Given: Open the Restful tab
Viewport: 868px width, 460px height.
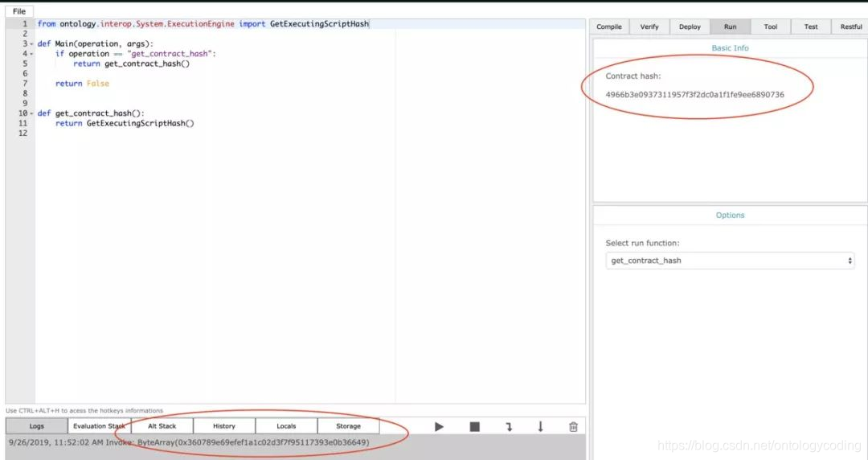Looking at the screenshot, I should click(x=850, y=27).
